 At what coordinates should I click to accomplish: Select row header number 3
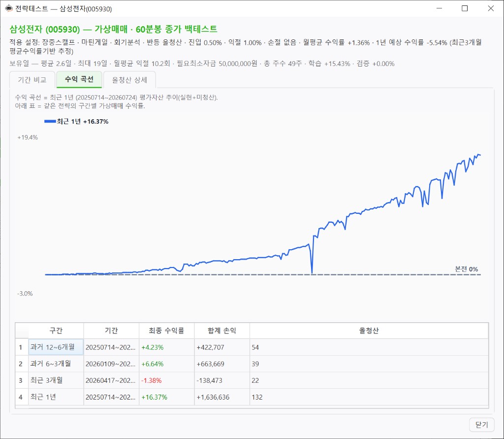21,380
